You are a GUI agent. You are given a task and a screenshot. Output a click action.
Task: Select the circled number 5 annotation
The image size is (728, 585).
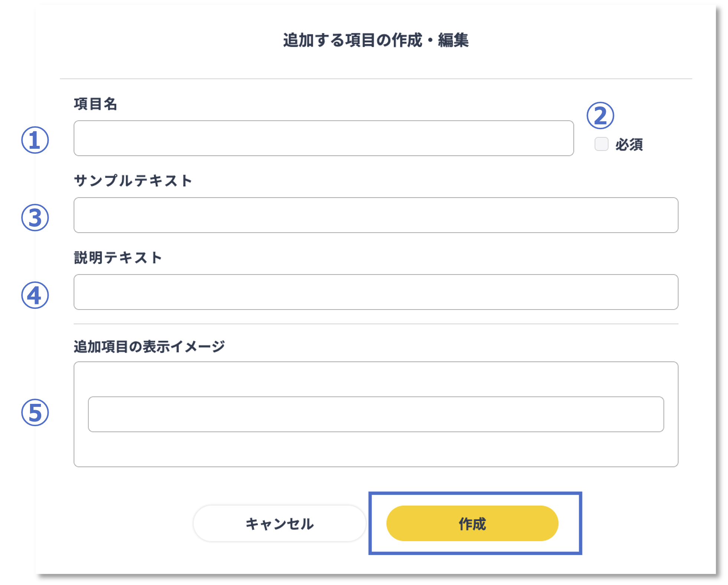[x=35, y=412]
